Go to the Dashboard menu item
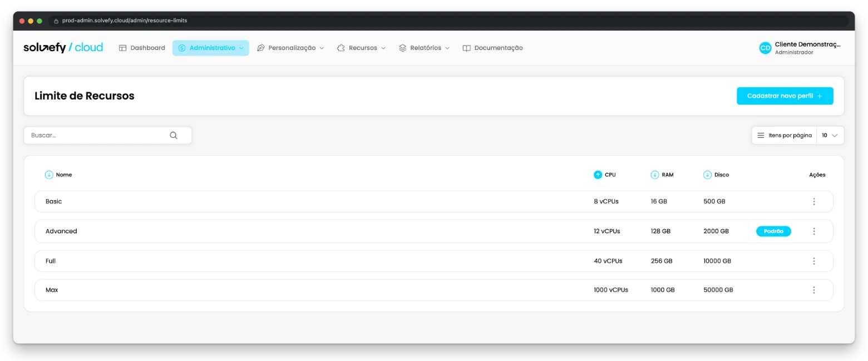This screenshot has width=868, height=361. tap(142, 48)
